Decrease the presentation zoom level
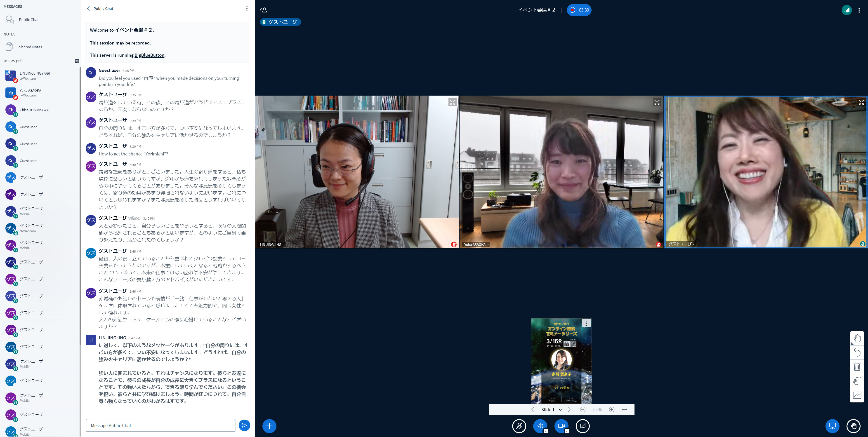Screen dimensions: 868x437 click(582, 409)
